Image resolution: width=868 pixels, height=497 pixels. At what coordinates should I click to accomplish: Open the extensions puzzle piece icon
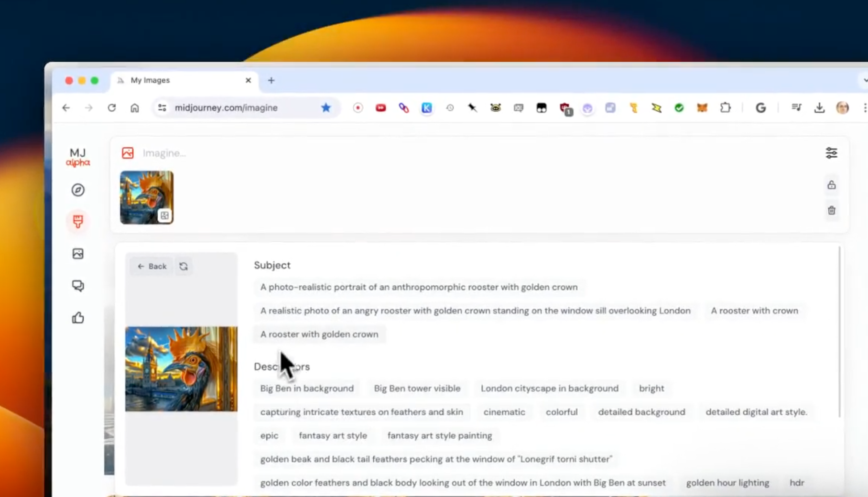pyautogui.click(x=725, y=108)
